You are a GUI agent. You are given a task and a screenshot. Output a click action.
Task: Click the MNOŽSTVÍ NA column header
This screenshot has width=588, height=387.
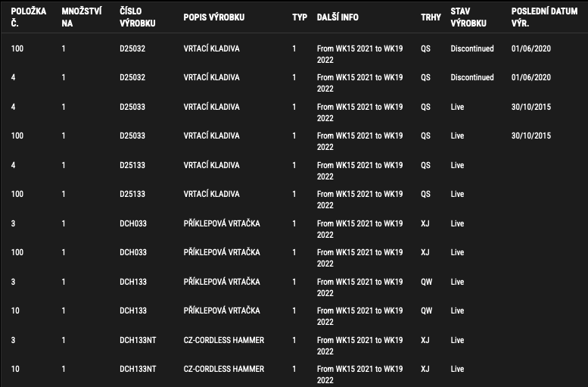click(82, 17)
